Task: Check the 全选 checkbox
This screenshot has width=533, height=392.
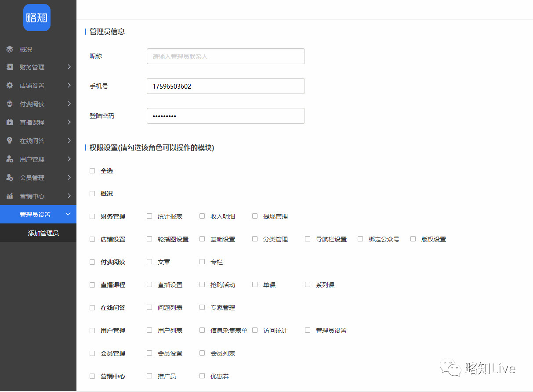Action: (x=92, y=170)
